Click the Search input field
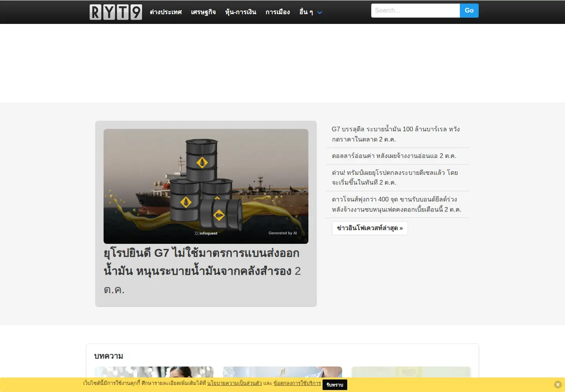The image size is (565, 392). click(x=416, y=11)
